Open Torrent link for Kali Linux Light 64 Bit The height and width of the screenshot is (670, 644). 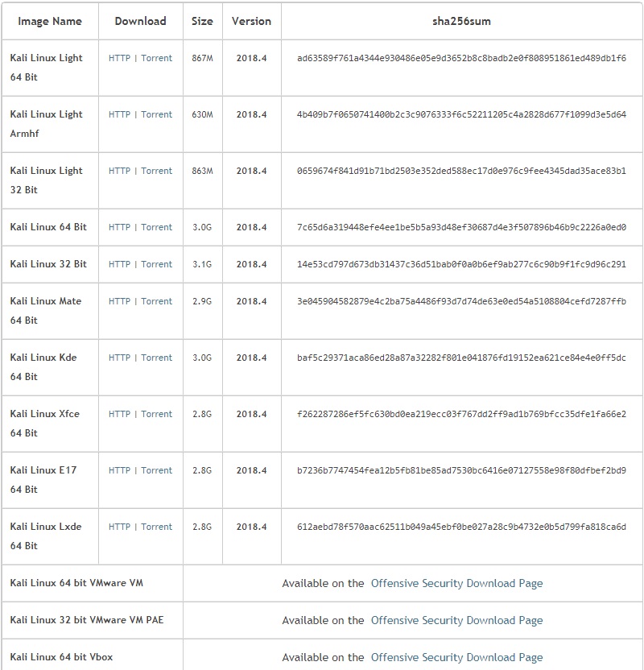click(156, 58)
